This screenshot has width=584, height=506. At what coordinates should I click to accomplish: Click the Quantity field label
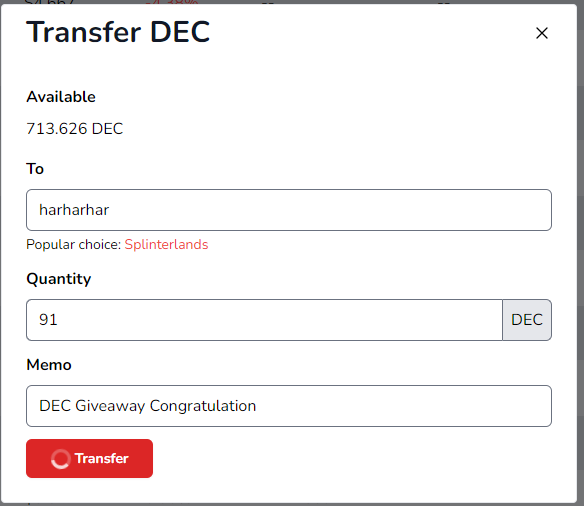pos(59,279)
